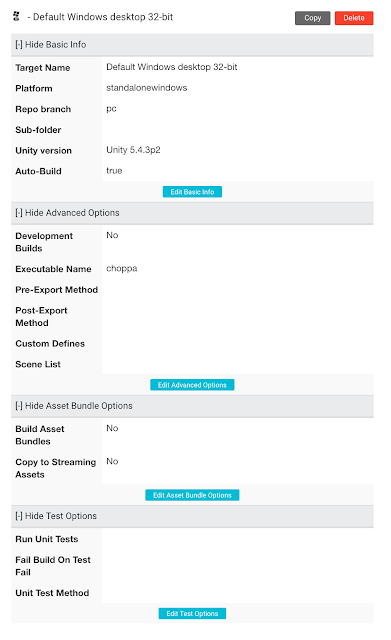Click the Repo branch pc value
The image size is (391, 640).
coord(111,109)
